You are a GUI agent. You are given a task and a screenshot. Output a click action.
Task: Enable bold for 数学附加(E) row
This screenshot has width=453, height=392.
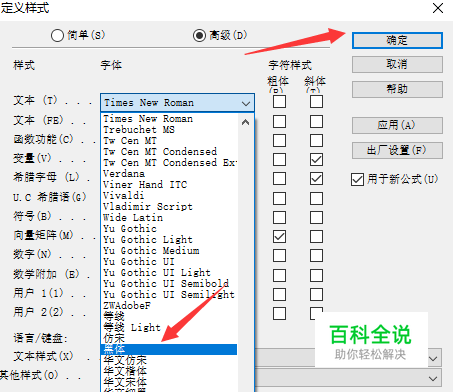pos(279,275)
